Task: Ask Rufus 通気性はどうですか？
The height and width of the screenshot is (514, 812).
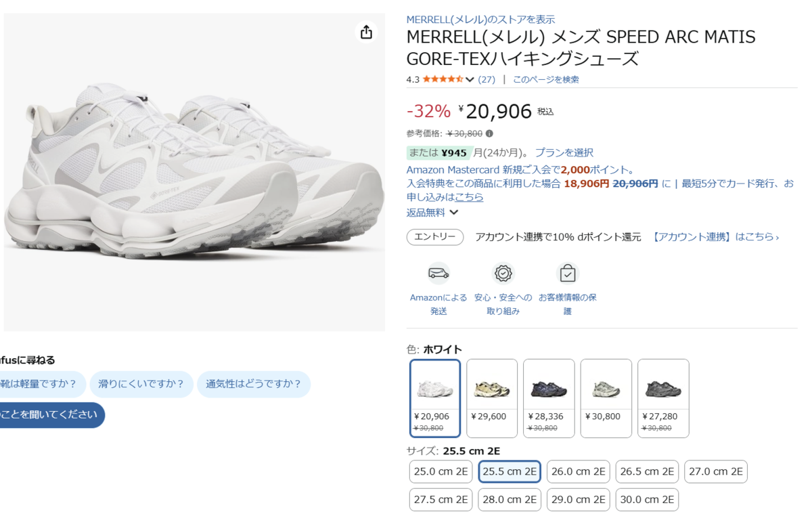Action: pos(254,384)
